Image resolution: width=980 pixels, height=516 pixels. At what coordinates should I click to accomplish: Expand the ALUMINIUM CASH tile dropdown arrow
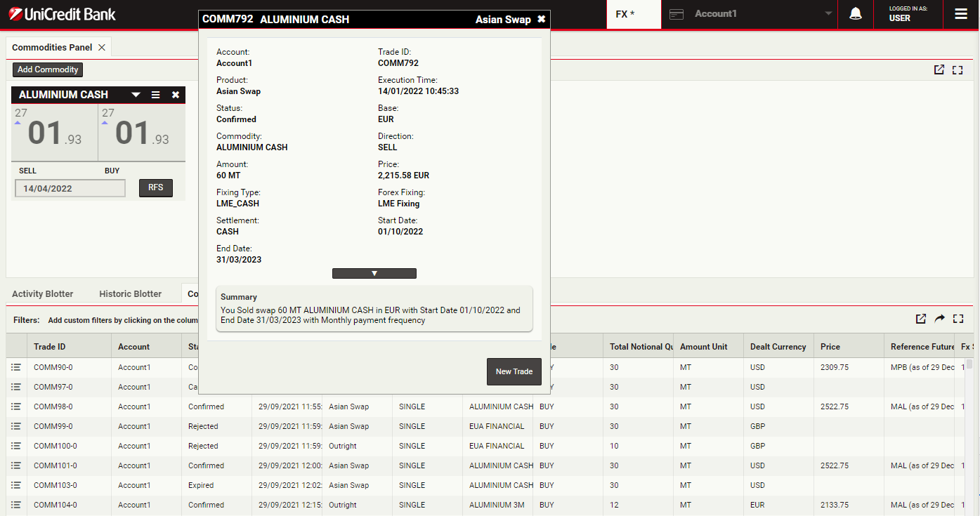[136, 95]
